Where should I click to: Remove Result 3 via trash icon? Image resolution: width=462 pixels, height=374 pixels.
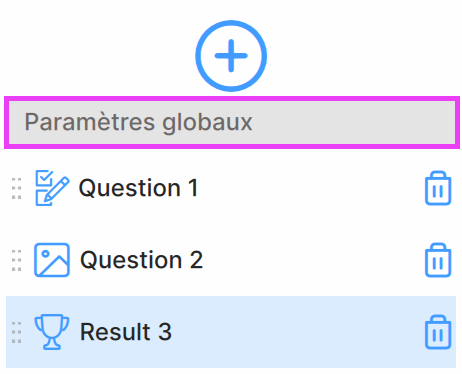[438, 332]
